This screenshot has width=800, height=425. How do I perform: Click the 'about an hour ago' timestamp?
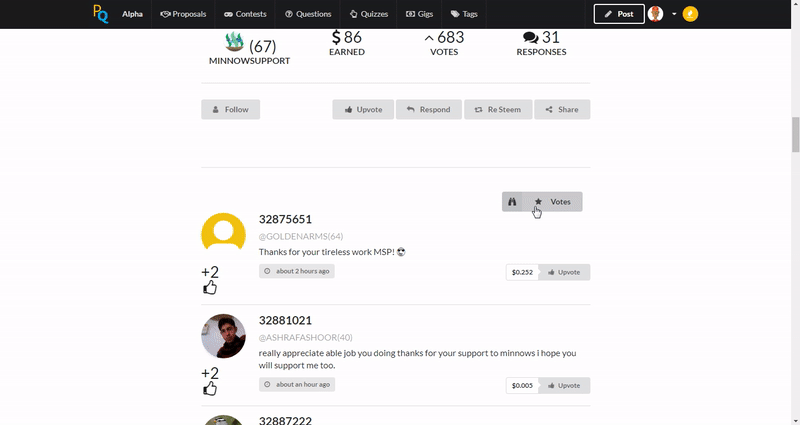point(297,384)
